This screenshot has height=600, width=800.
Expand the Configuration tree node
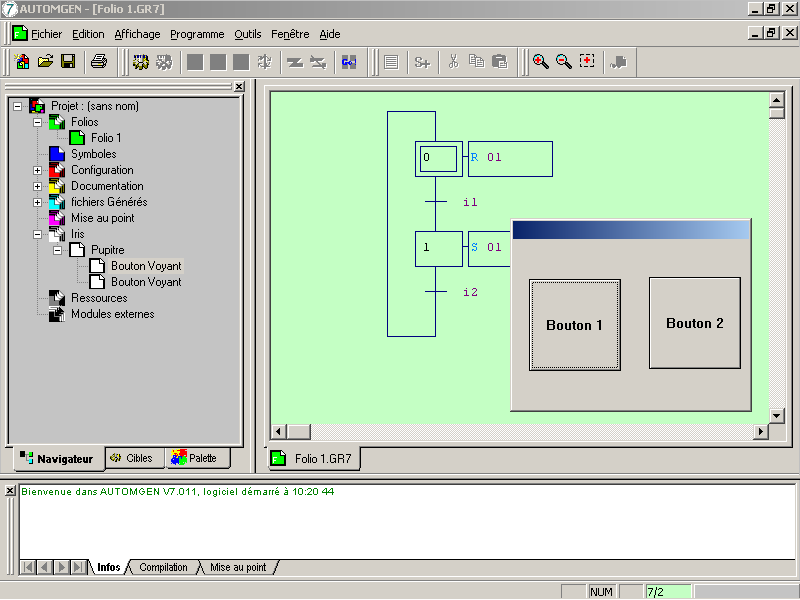tap(38, 170)
